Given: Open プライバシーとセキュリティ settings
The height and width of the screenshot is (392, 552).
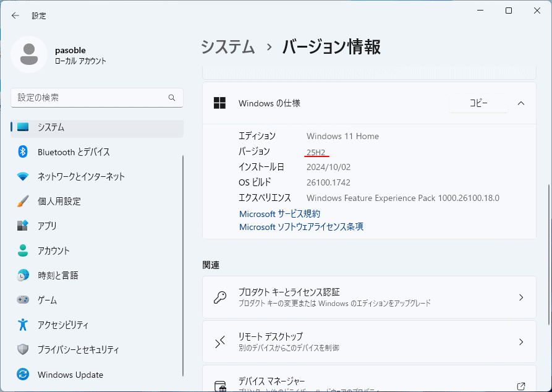Looking at the screenshot, I should tap(78, 349).
